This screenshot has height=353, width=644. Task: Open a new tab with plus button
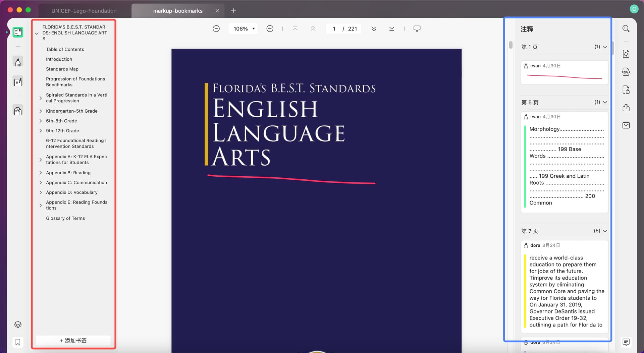[x=233, y=11]
